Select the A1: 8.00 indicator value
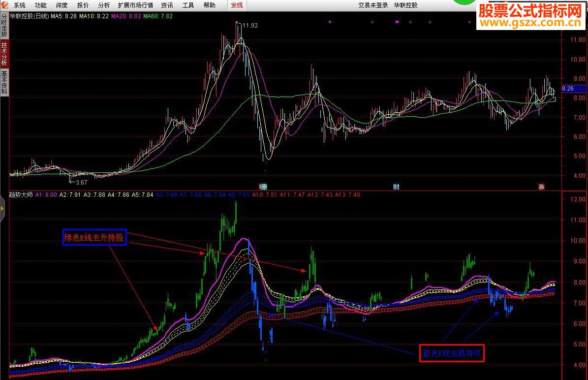The image size is (588, 380). 46,195
